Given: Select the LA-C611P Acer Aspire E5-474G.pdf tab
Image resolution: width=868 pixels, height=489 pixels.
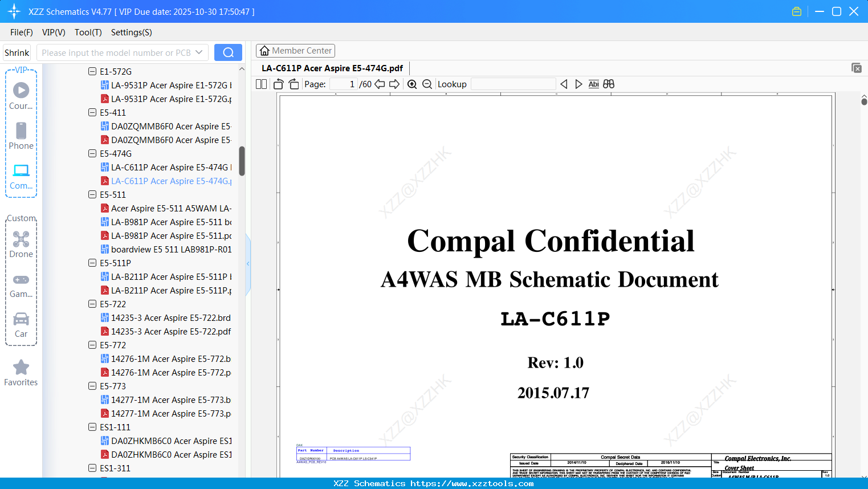Looking at the screenshot, I should [332, 68].
